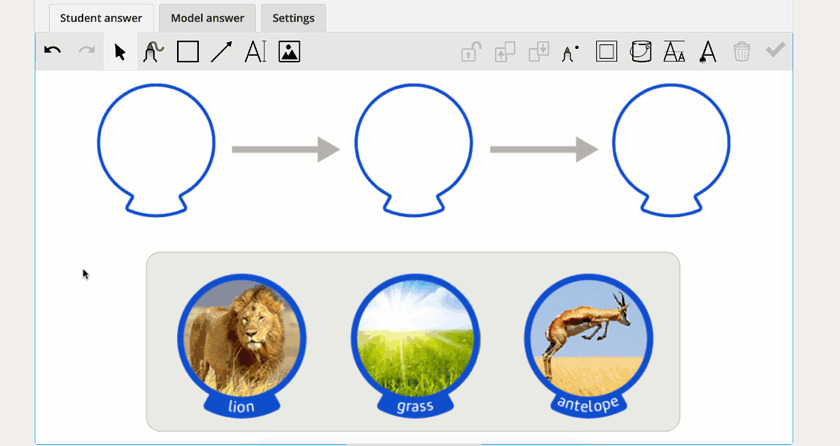Click the pen stroke size icon

571,53
